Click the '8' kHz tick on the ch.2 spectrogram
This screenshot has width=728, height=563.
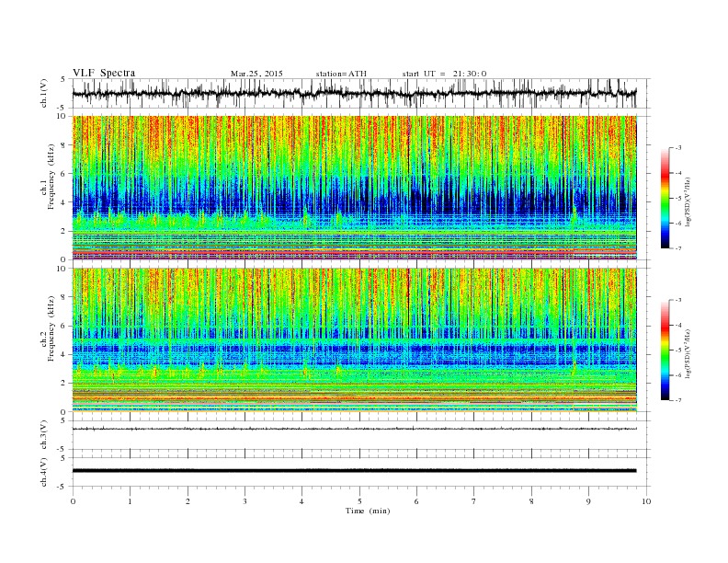(x=64, y=297)
